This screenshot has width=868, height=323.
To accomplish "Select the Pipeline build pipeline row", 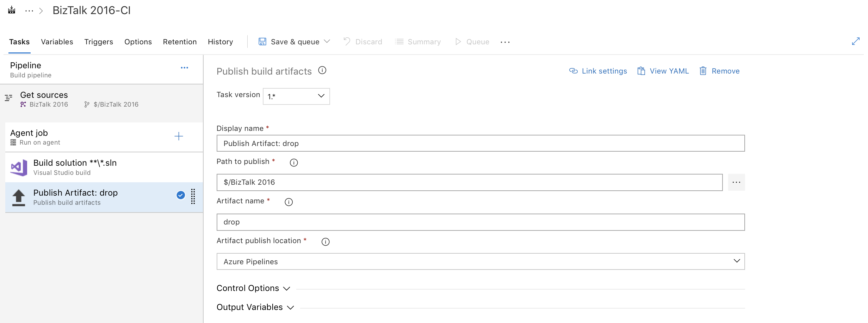I will [x=101, y=70].
